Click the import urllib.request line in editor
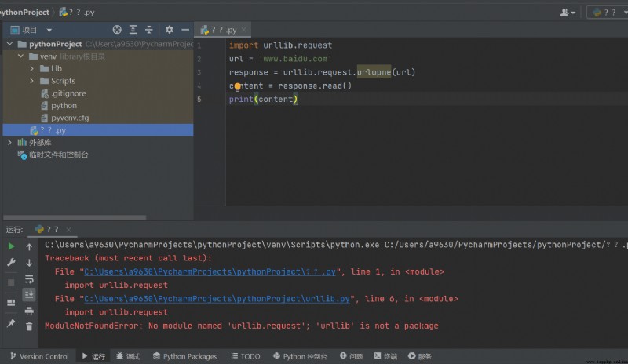Screen dimensions: 628x364 point(280,45)
